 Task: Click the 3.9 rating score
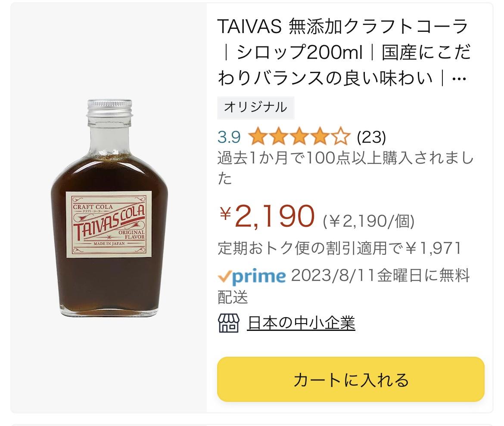point(229,137)
